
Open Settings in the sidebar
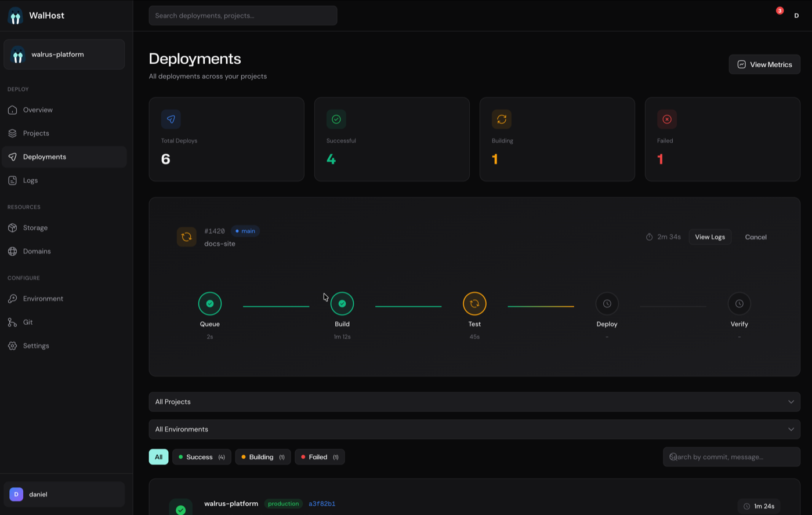[64, 346]
